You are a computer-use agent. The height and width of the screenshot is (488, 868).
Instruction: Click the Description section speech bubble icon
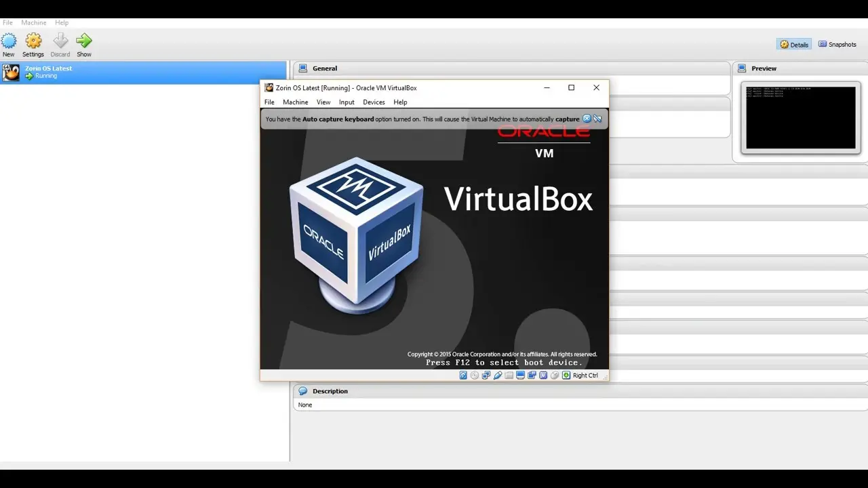pyautogui.click(x=302, y=391)
